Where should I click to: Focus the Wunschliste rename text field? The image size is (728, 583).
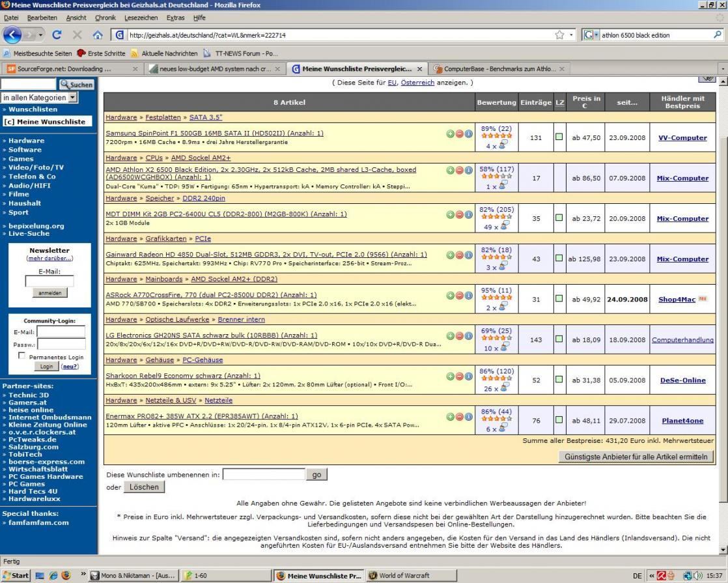coord(264,474)
